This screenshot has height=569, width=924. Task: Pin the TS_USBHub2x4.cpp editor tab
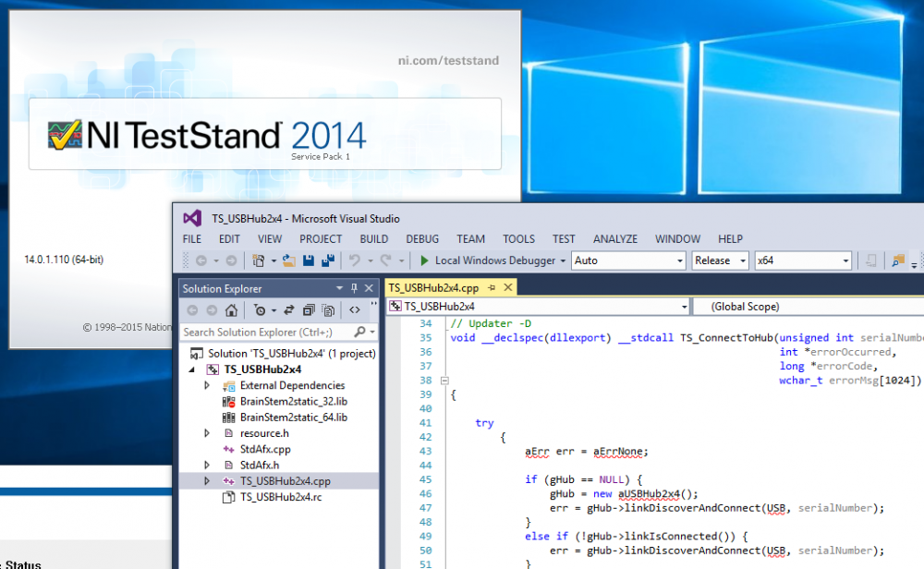(x=493, y=288)
